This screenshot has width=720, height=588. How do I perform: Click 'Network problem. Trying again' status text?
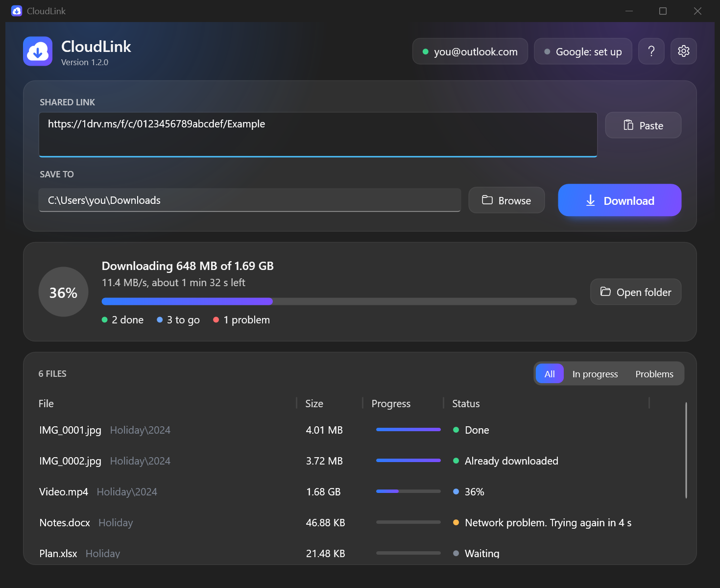point(548,523)
